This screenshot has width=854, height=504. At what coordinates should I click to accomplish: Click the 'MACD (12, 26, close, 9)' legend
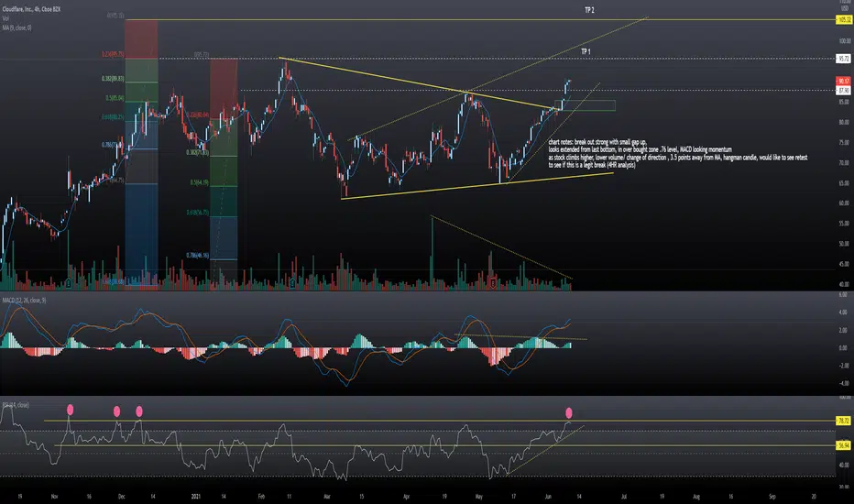point(24,301)
